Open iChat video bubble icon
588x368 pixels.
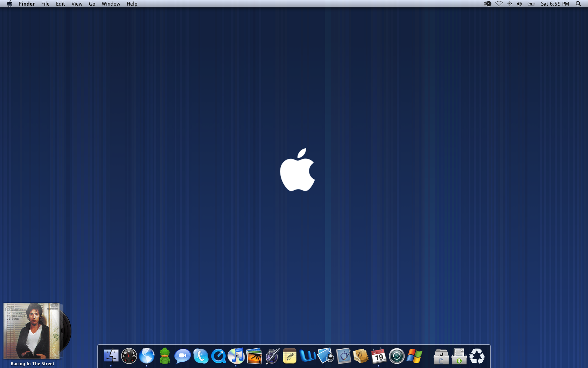(182, 356)
